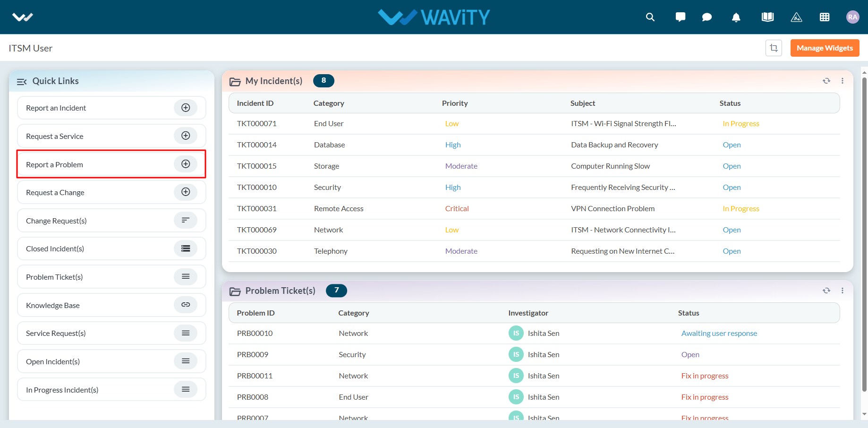Click Awaiting user response status
Image resolution: width=868 pixels, height=428 pixels.
(719, 334)
